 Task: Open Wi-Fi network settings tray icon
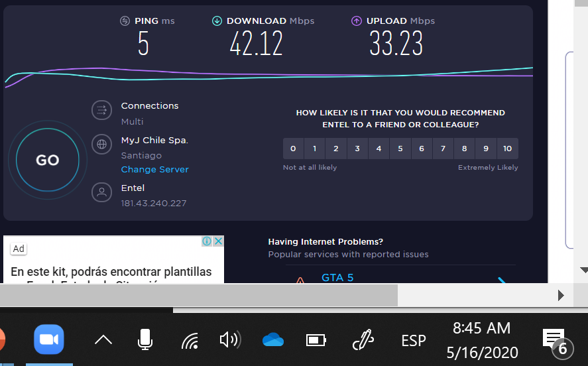190,341
